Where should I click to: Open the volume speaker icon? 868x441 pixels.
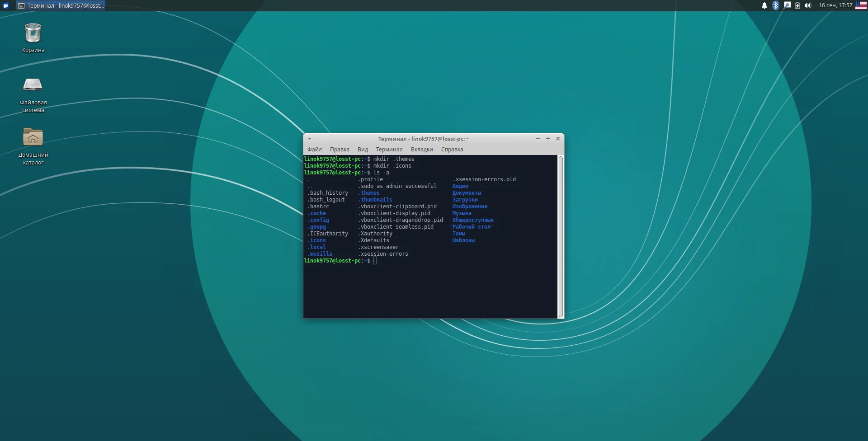pos(808,5)
